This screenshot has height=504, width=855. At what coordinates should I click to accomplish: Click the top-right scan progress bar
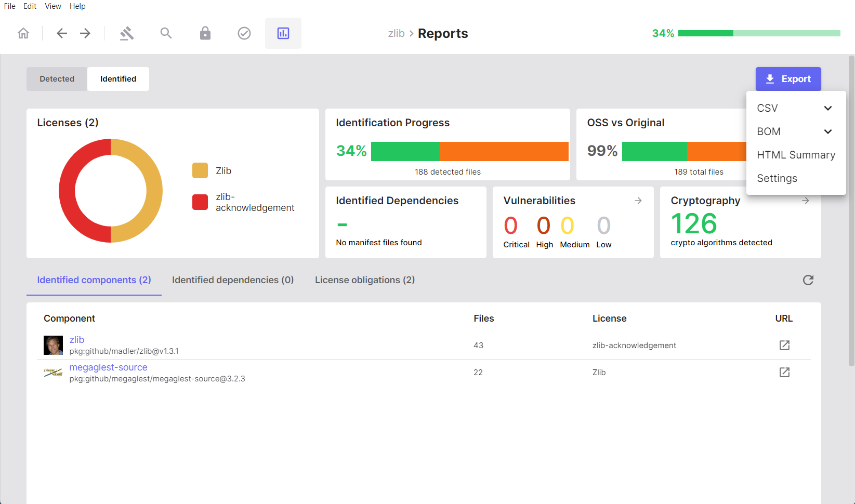(759, 33)
